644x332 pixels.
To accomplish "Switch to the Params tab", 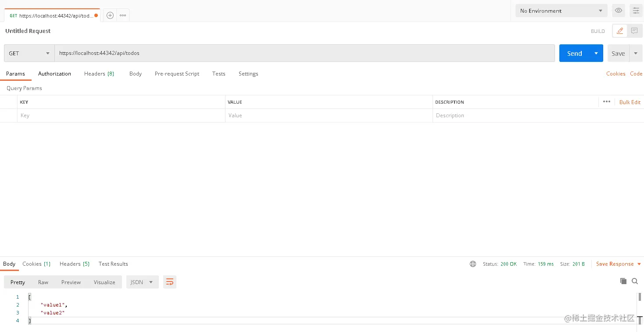I will coord(15,74).
